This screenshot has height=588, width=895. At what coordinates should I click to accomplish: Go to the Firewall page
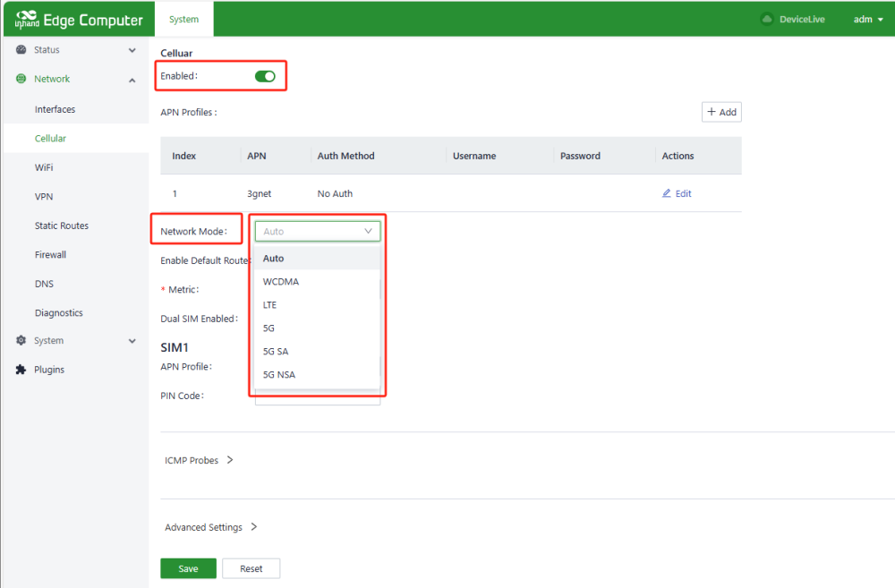(50, 255)
